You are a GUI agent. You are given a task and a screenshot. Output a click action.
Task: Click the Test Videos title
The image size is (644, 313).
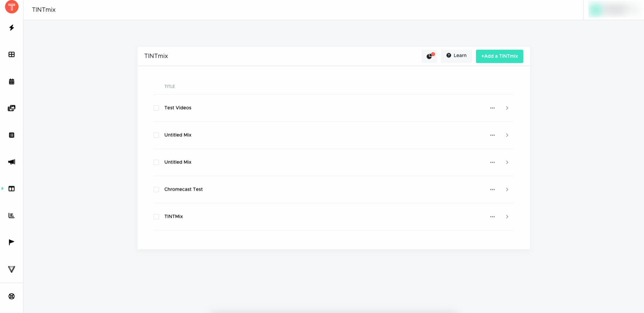pyautogui.click(x=178, y=108)
